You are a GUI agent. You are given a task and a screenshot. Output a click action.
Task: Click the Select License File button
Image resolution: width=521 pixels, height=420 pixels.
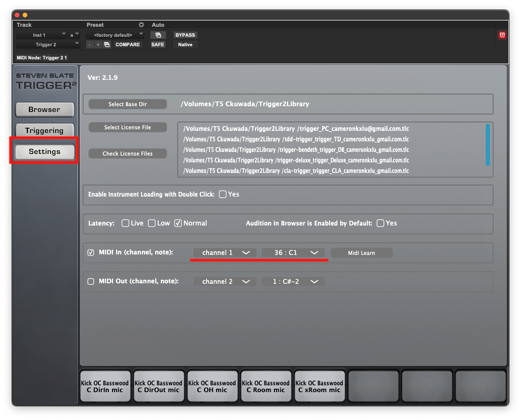[x=128, y=127]
